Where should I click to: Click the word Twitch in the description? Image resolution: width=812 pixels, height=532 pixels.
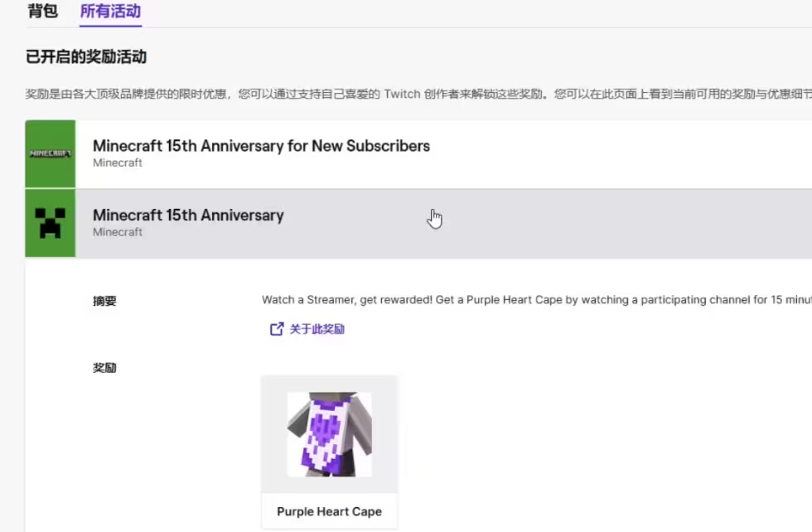coord(403,94)
